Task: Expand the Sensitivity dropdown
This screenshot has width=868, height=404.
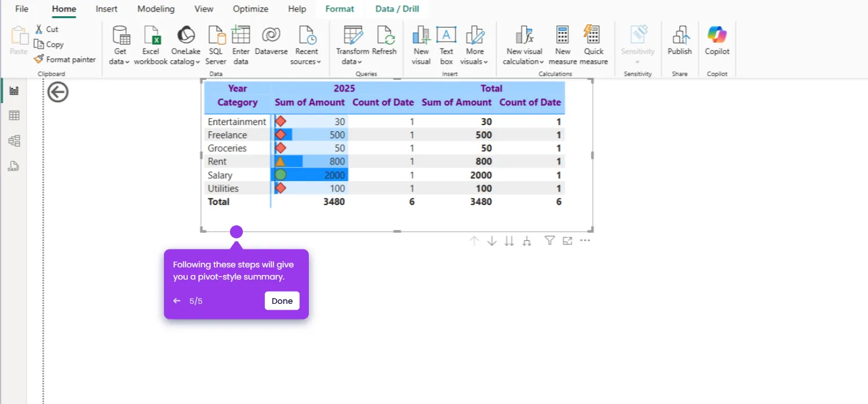Action: [x=637, y=61]
